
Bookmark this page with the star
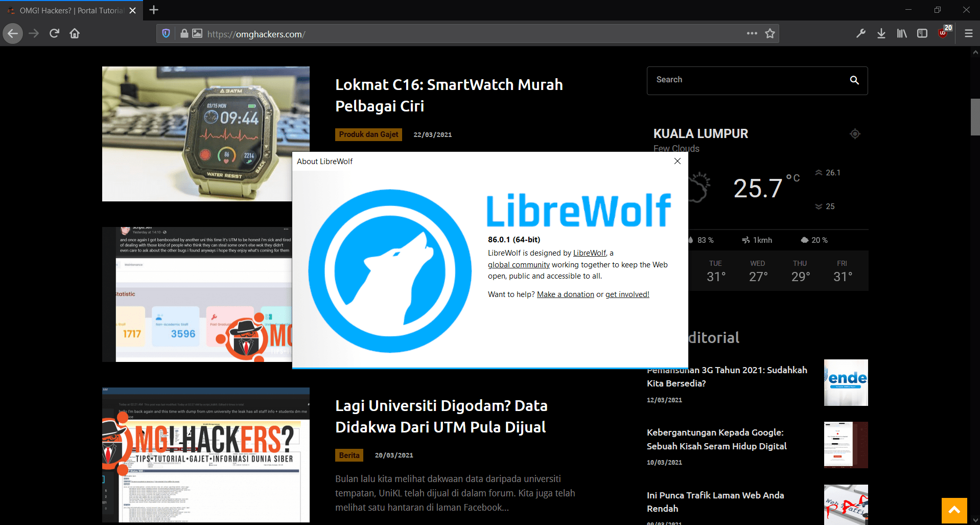point(770,34)
